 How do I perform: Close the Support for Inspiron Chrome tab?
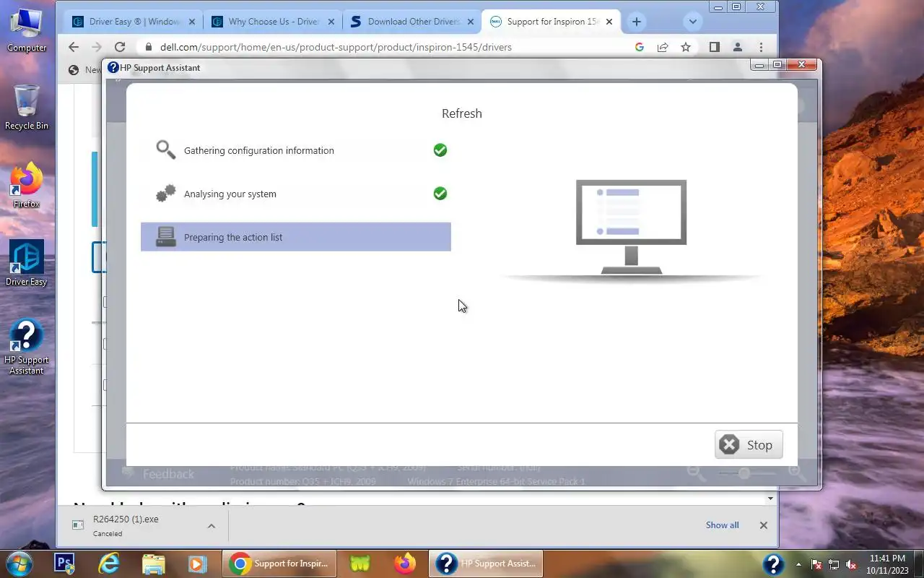pyautogui.click(x=609, y=22)
